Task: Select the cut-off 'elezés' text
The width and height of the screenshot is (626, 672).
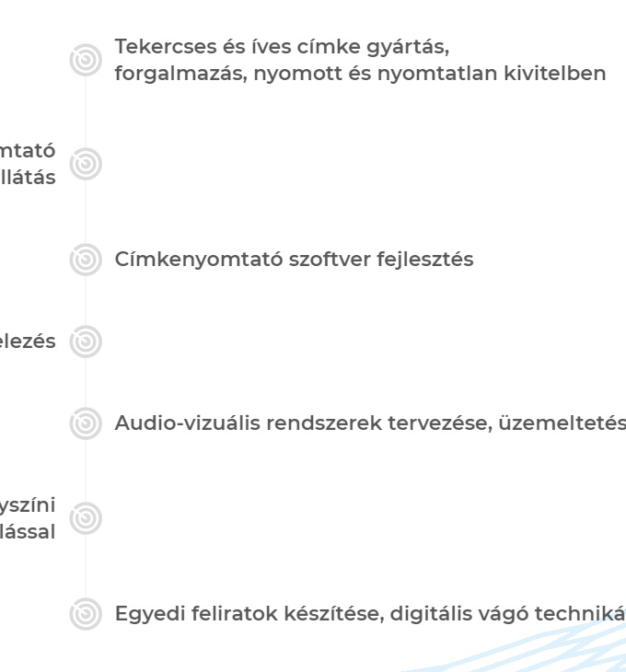Action: coord(28,342)
